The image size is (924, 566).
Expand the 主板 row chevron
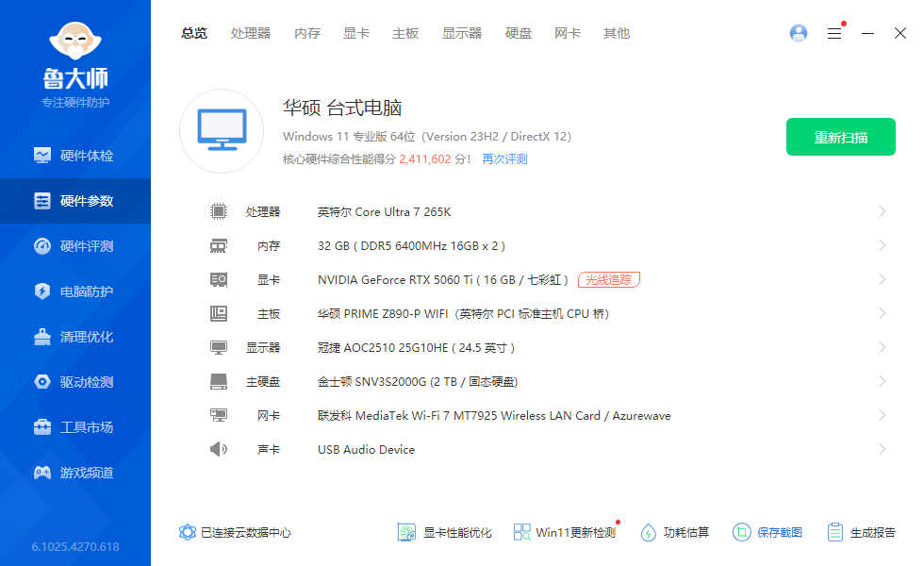point(883,313)
